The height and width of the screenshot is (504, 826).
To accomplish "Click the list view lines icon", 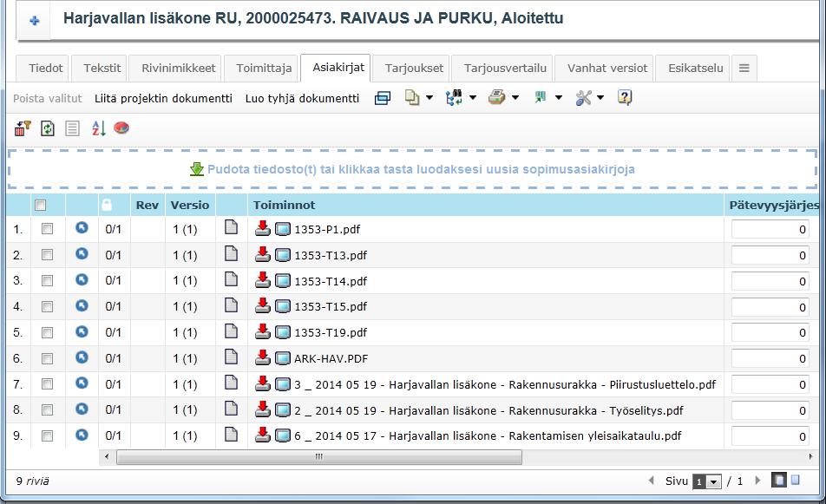I will point(72,128).
